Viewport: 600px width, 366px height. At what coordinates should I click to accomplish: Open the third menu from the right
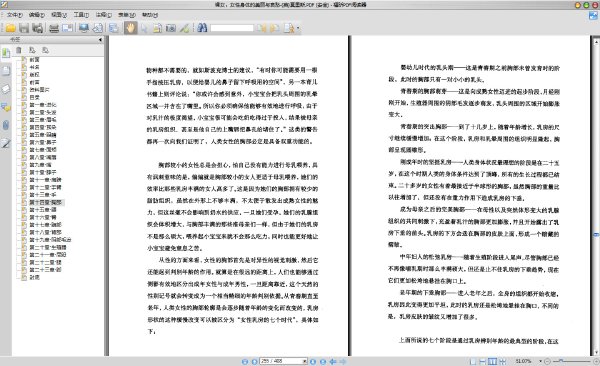[103, 15]
